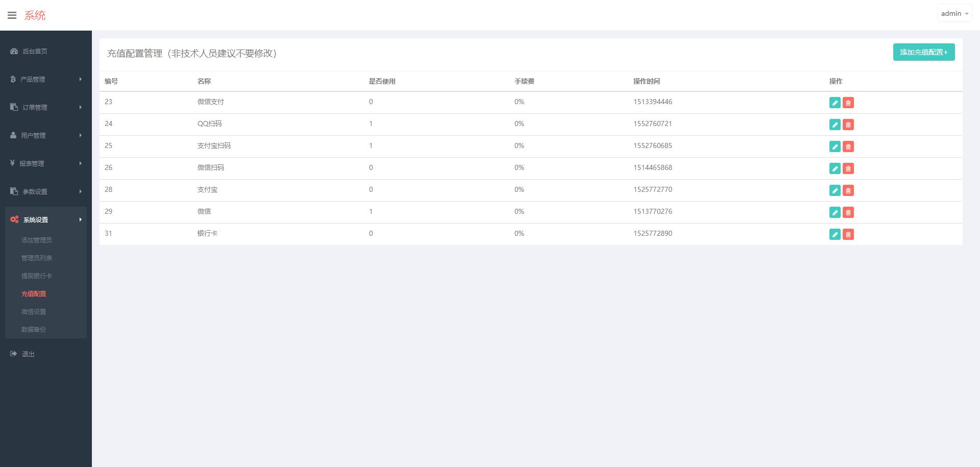Click the yen icon beside 报表管理

point(12,163)
